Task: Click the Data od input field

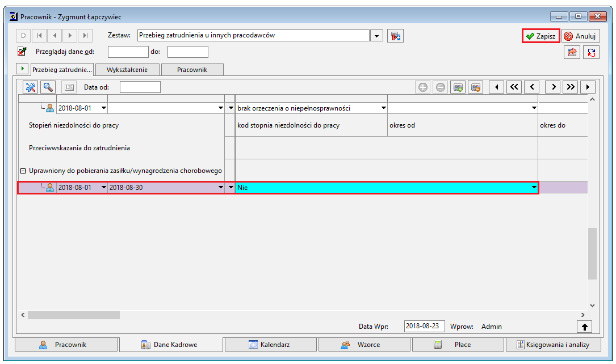Action: tap(140, 87)
